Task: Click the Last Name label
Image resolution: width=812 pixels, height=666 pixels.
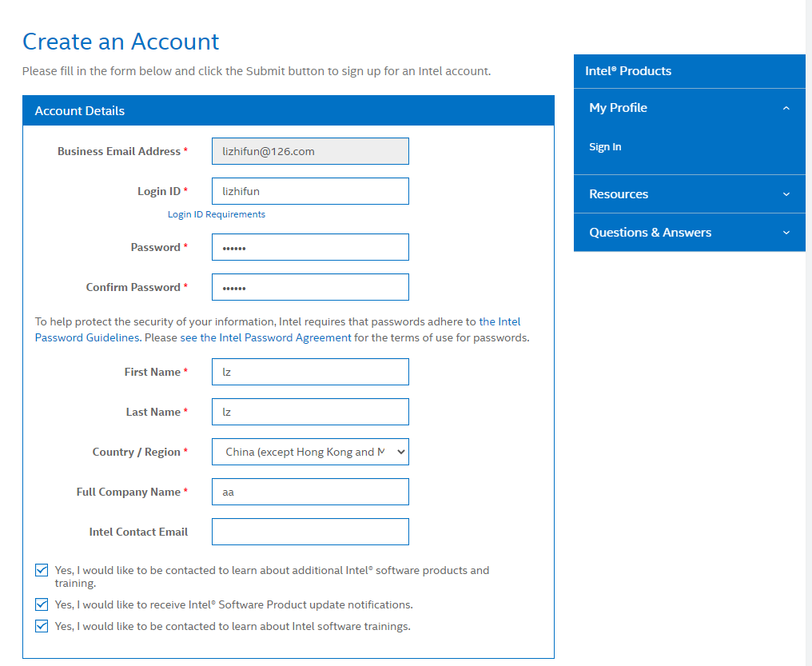Action: pos(153,412)
